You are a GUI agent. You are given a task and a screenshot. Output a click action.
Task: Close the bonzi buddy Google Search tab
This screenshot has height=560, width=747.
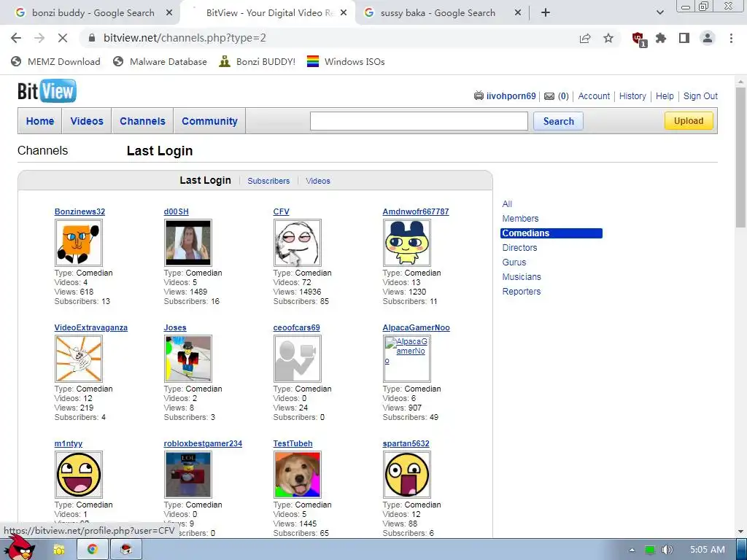169,13
